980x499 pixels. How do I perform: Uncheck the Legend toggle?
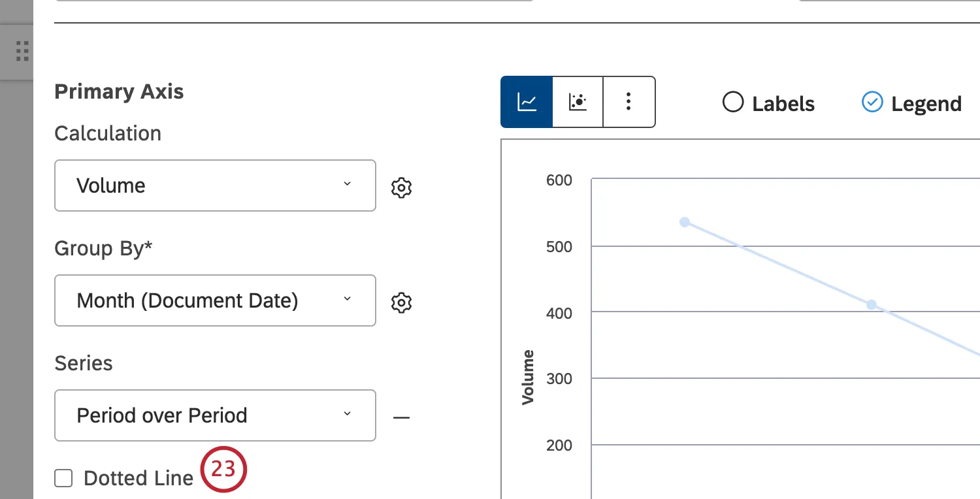(872, 103)
